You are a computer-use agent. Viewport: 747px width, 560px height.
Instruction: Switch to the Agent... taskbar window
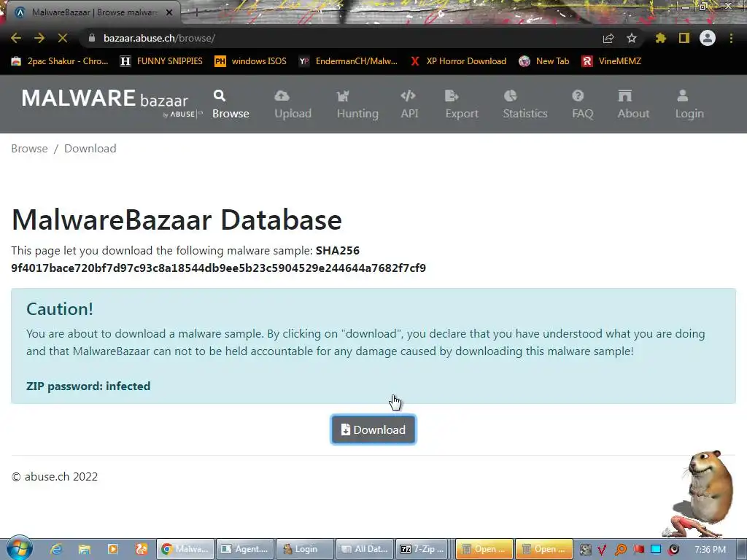tap(245, 549)
